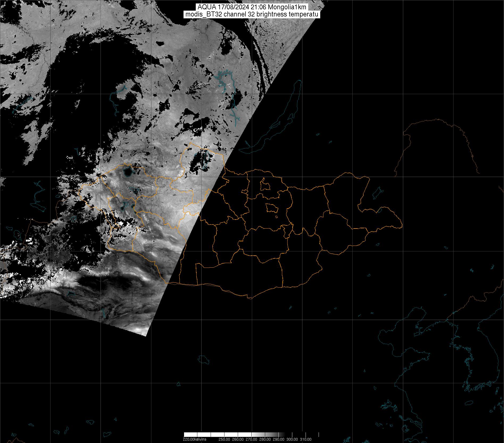
Task: Click the small enclosed orange province near Ulaanbaatar
Action: [272, 208]
